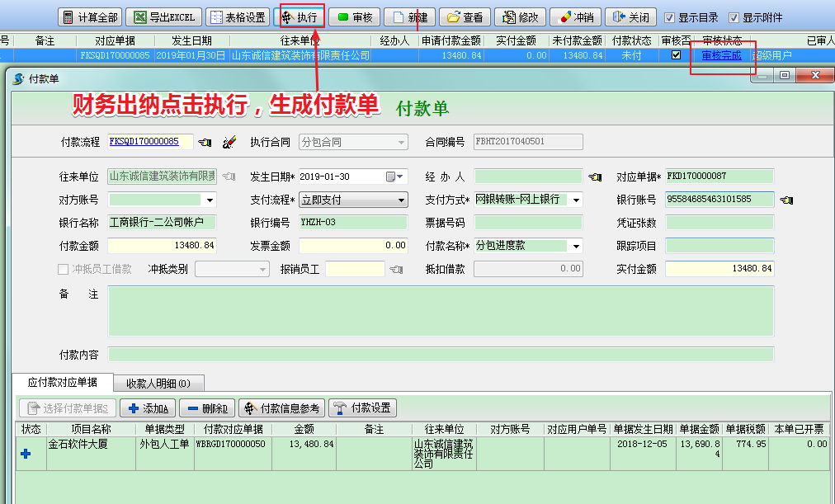Image resolution: width=835 pixels, height=504 pixels.
Task: Toggle the 冲抵员工借款 checkbox
Action: [x=63, y=269]
